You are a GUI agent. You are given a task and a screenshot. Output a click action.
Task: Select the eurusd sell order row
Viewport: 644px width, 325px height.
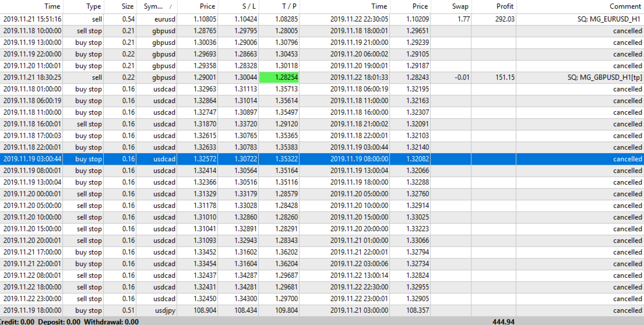pyautogui.click(x=165, y=19)
